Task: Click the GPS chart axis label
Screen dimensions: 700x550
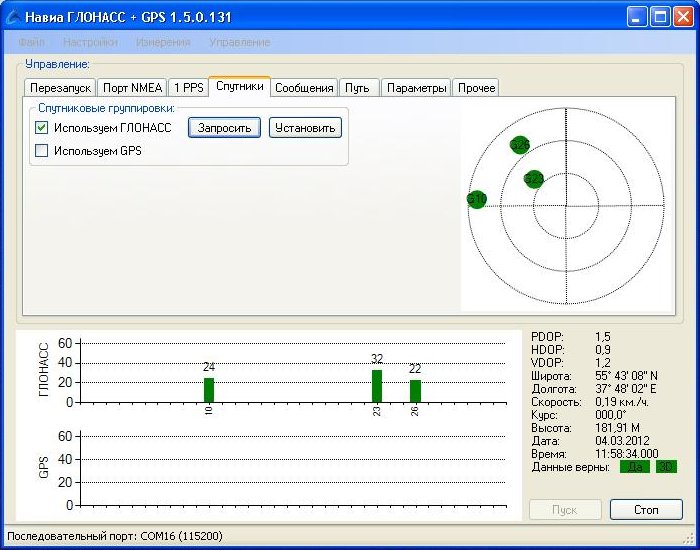Action: tap(43, 467)
